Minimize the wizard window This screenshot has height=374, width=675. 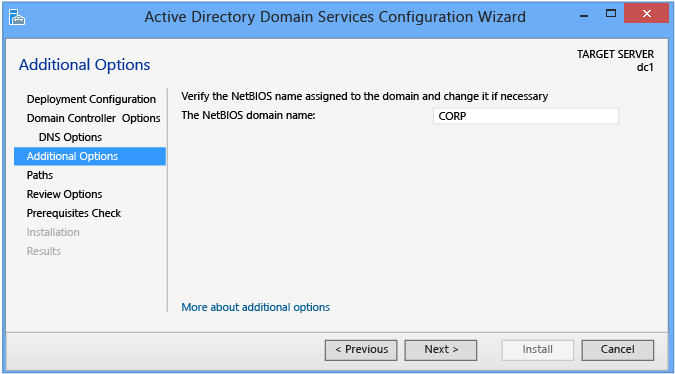584,15
